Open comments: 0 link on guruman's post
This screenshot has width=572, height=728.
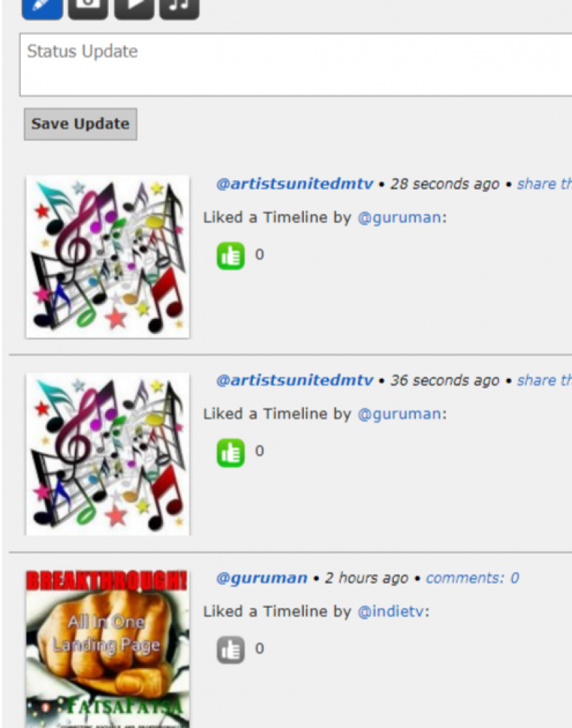click(x=472, y=578)
